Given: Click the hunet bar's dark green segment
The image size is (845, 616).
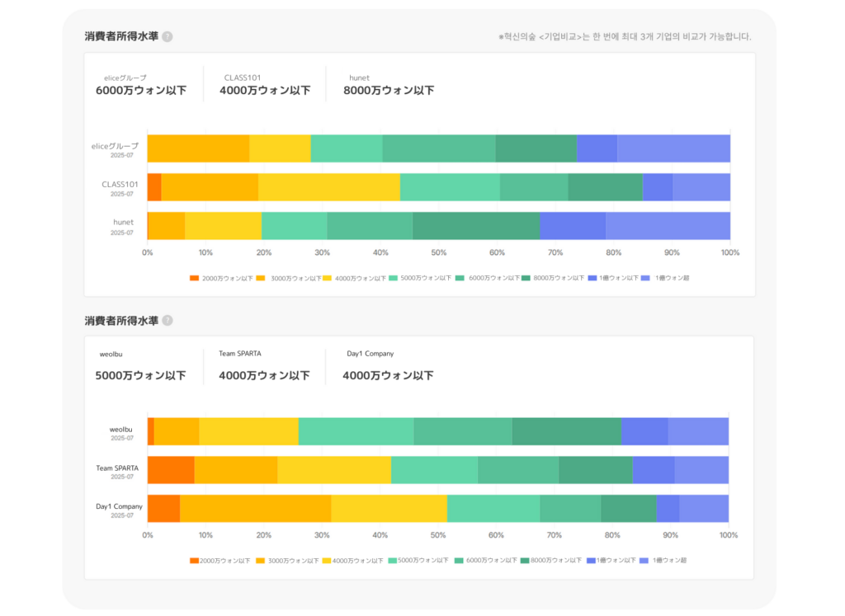Looking at the screenshot, I should [x=476, y=226].
